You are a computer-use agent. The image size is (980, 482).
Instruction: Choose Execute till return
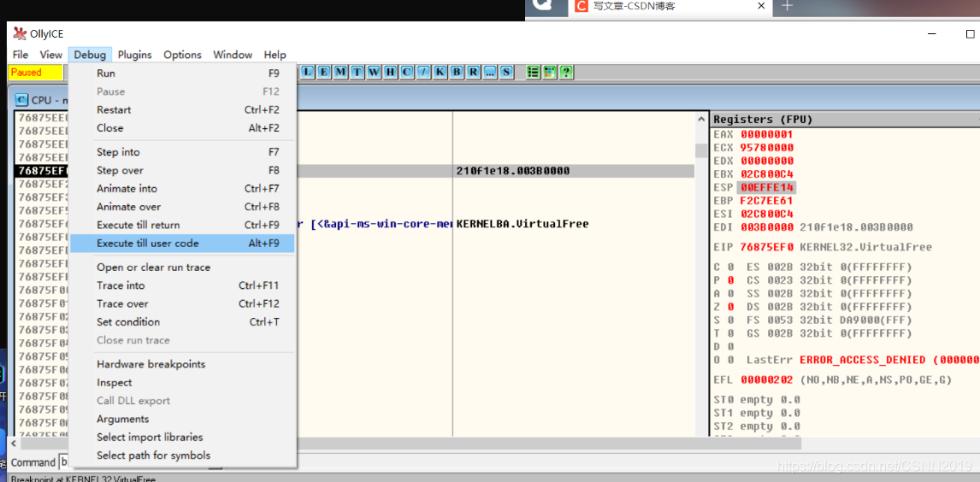pos(182,225)
